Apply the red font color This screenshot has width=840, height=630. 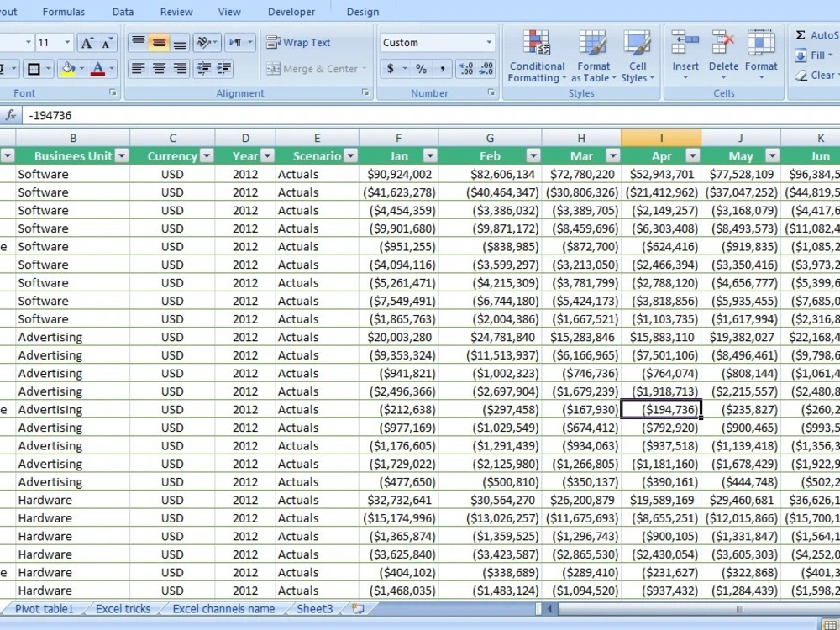pyautogui.click(x=97, y=69)
